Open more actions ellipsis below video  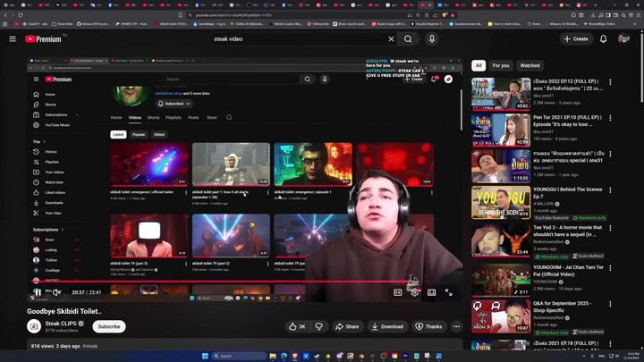456,327
